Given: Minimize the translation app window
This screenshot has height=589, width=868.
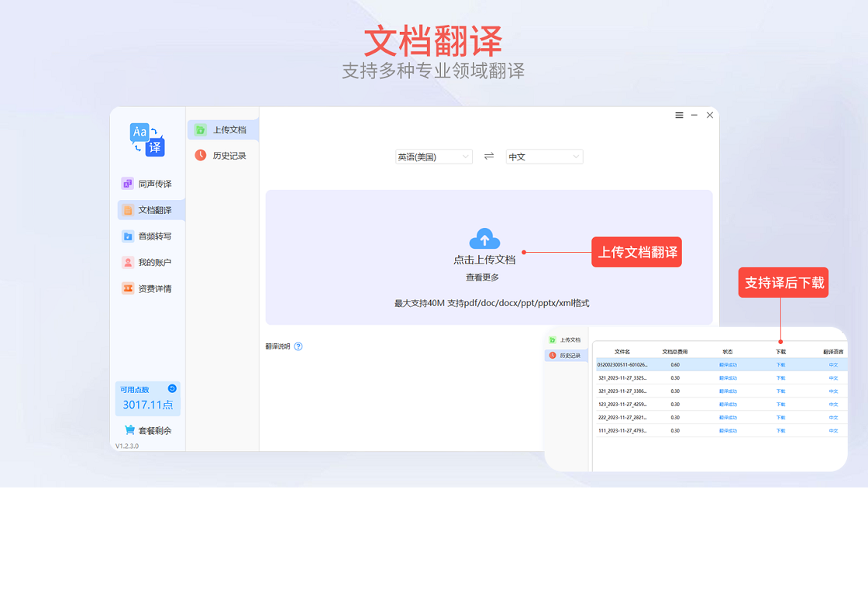Looking at the screenshot, I should (x=694, y=115).
